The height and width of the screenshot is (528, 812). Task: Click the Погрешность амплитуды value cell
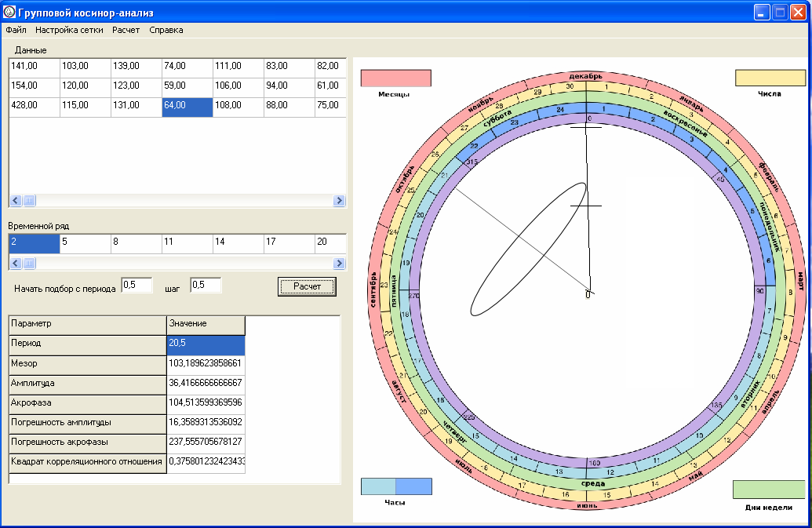(x=206, y=424)
